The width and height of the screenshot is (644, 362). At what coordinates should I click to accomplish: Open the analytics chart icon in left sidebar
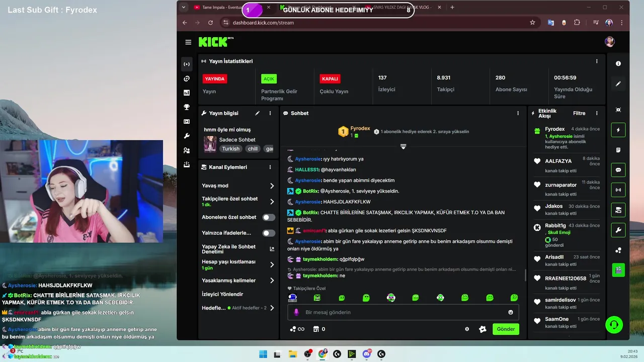click(x=187, y=93)
